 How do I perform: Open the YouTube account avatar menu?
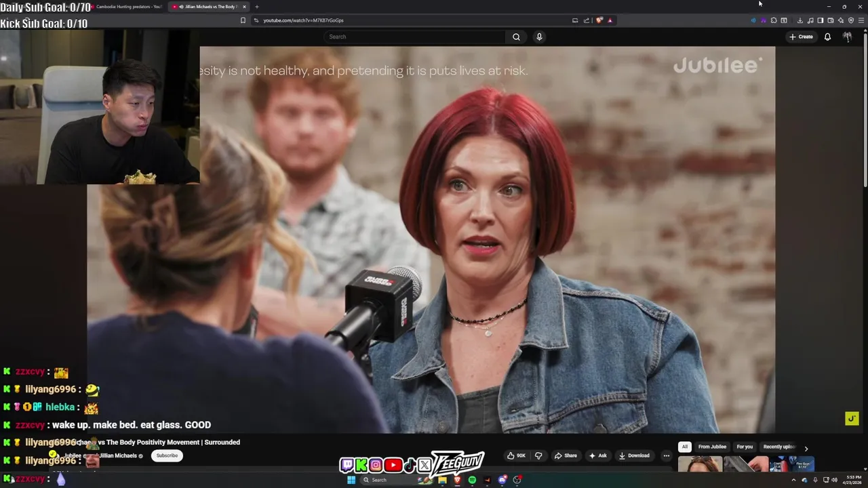(x=847, y=37)
